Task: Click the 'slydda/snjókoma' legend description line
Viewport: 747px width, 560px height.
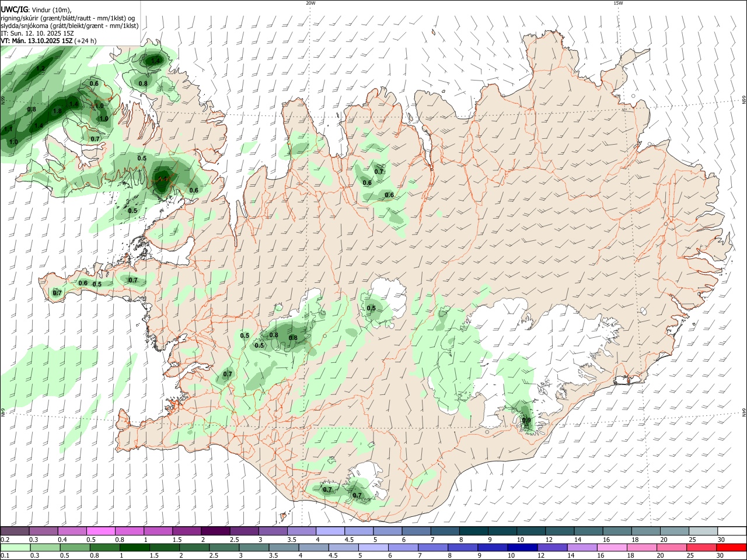Action: [x=69, y=26]
